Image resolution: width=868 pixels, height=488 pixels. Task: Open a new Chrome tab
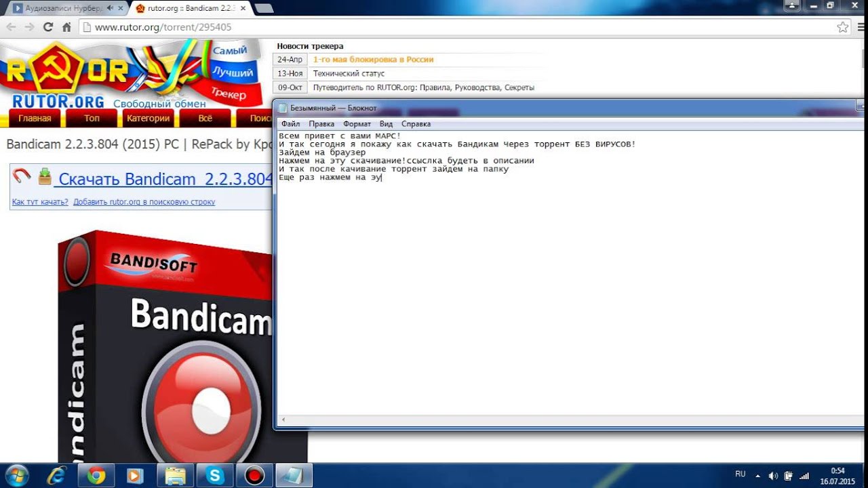pos(264,8)
